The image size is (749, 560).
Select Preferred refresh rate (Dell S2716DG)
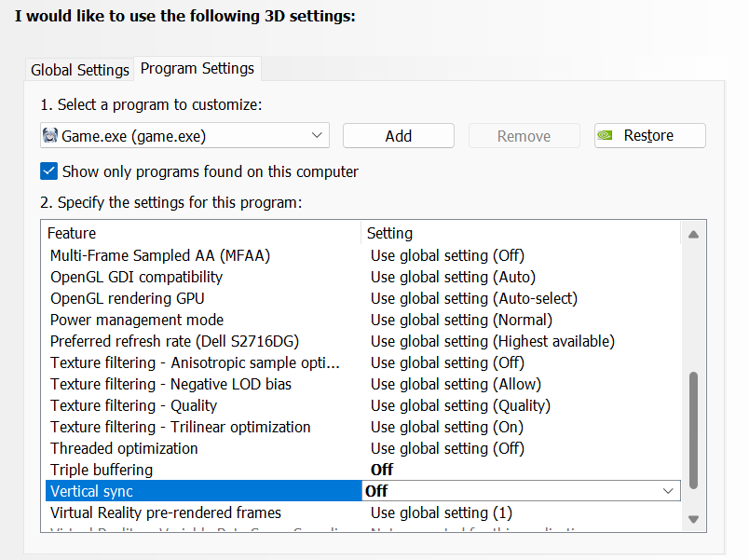click(x=174, y=342)
